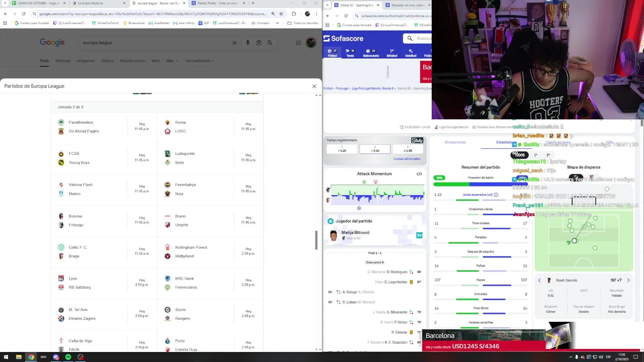The width and height of the screenshot is (644, 362).
Task: Expand tab search chevron in left Chrome
Action: point(5,3)
